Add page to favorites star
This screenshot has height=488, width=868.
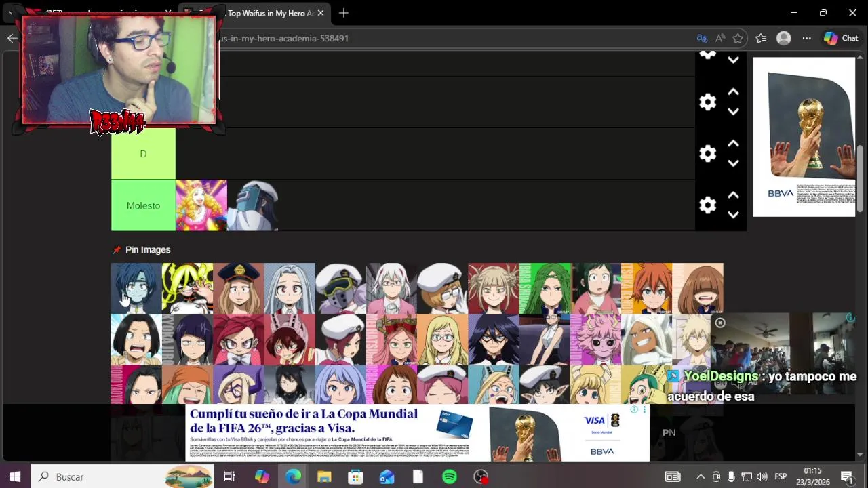(x=738, y=38)
